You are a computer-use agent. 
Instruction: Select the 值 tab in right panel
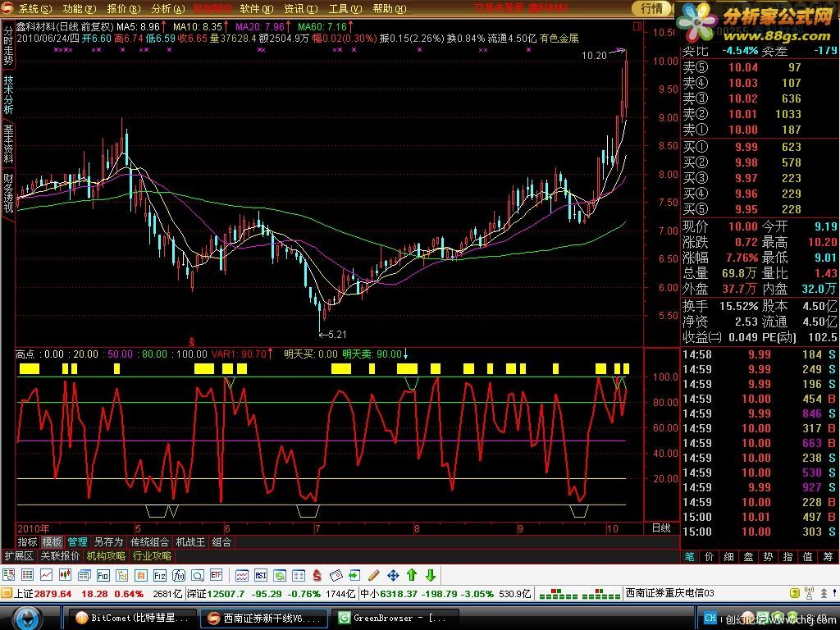click(x=808, y=557)
